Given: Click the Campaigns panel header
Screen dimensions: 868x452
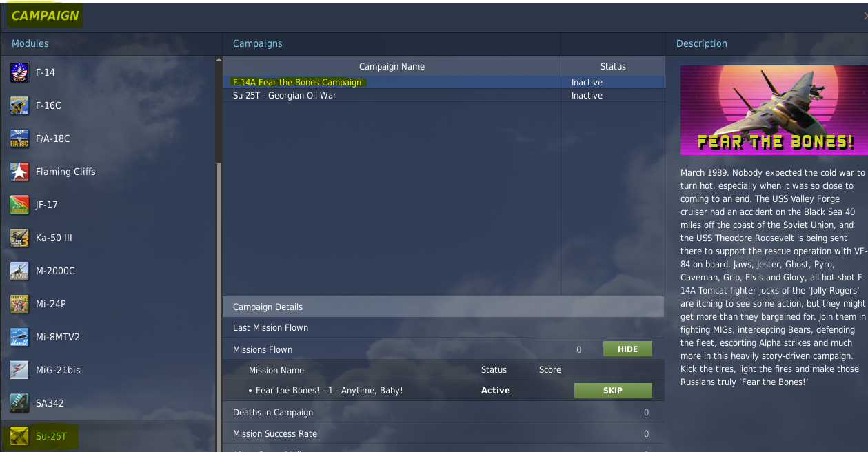Looking at the screenshot, I should coord(258,43).
